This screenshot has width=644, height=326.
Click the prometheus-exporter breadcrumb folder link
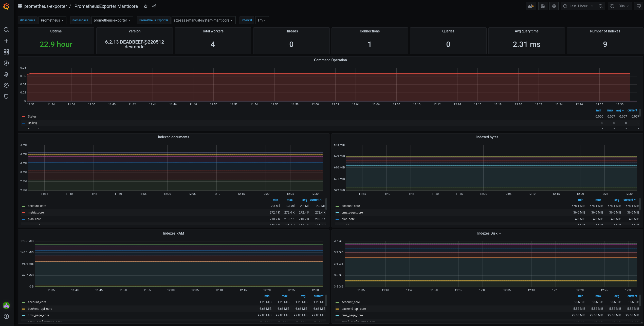click(x=46, y=6)
